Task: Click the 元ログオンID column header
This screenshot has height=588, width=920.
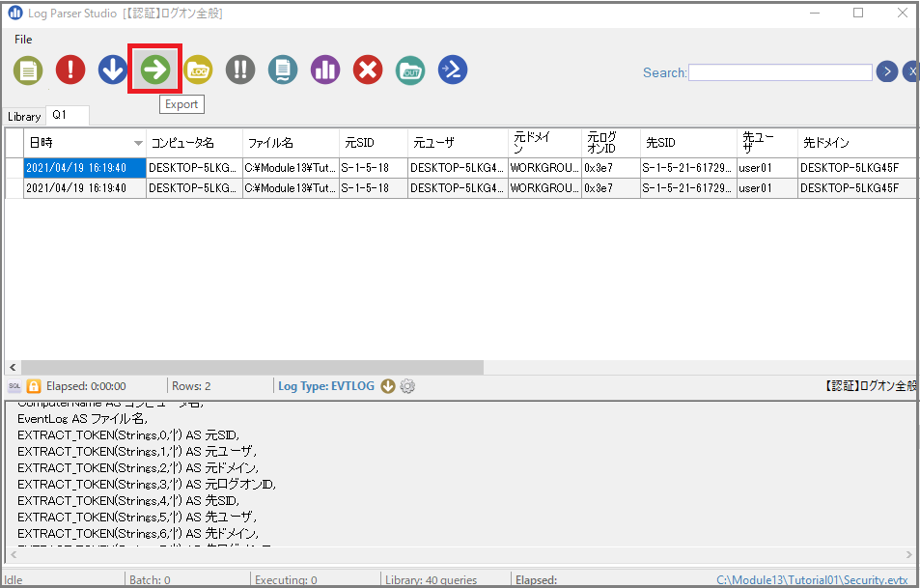Action: click(611, 143)
